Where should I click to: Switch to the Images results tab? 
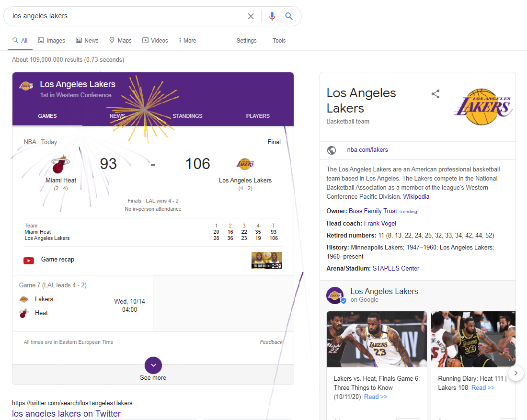(x=51, y=40)
